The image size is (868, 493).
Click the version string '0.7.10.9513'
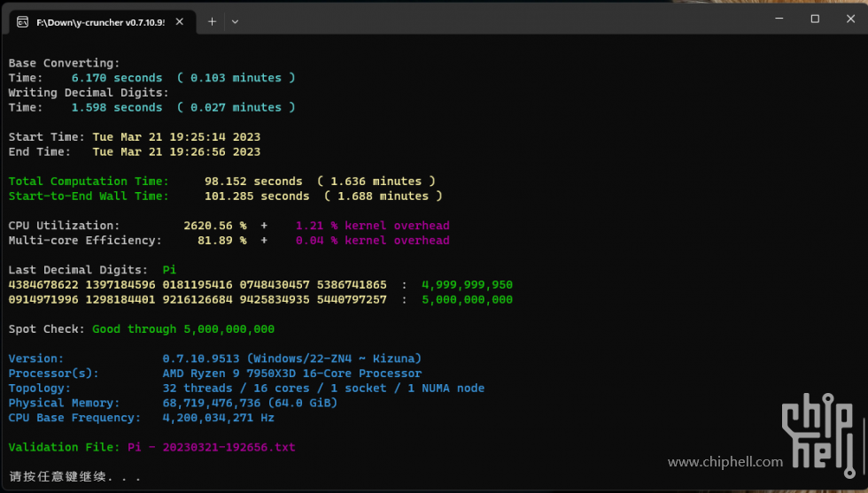point(201,358)
